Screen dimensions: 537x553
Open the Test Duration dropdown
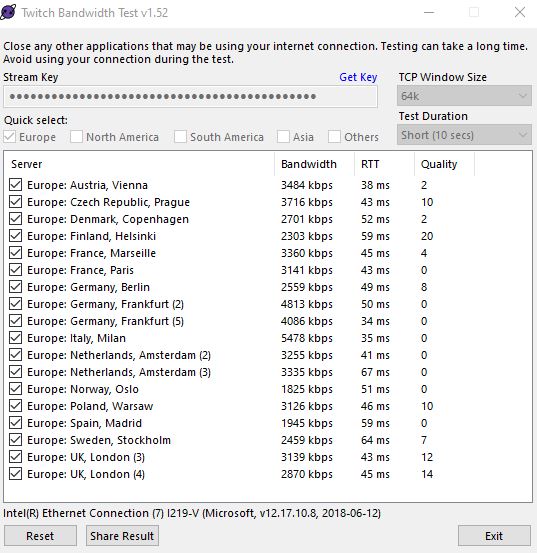click(x=464, y=135)
